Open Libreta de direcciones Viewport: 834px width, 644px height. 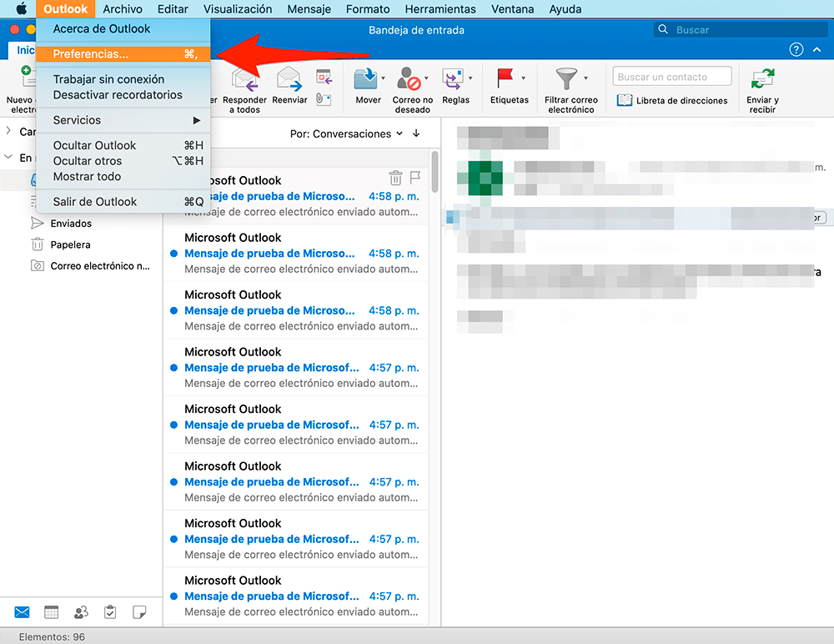pos(672,100)
